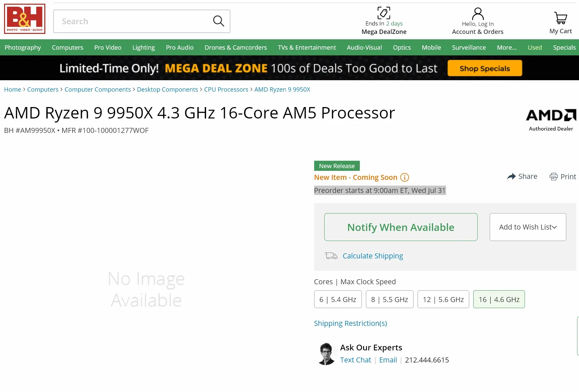Click Notify When Available button
This screenshot has height=392, width=579.
coord(401,227)
